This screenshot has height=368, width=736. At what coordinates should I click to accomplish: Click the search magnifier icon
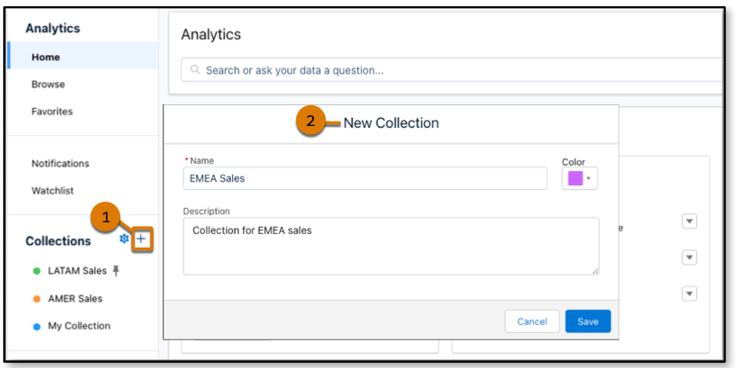pyautogui.click(x=195, y=70)
